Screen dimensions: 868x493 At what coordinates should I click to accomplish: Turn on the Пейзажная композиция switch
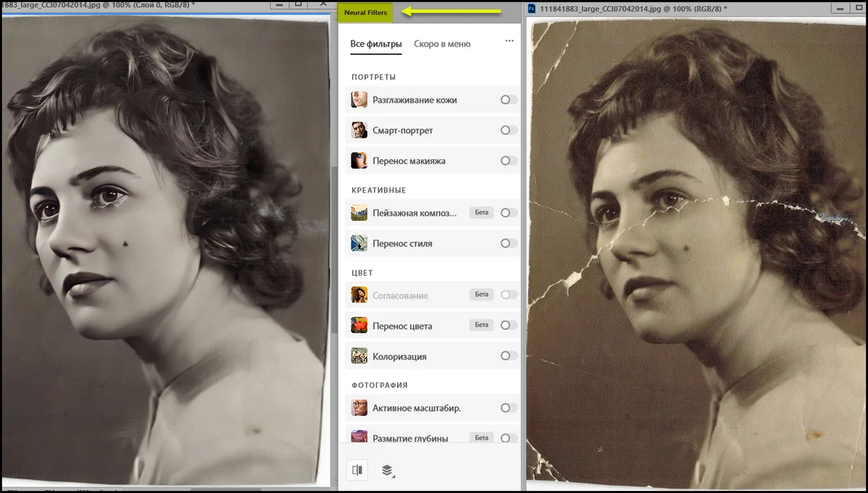coord(509,213)
